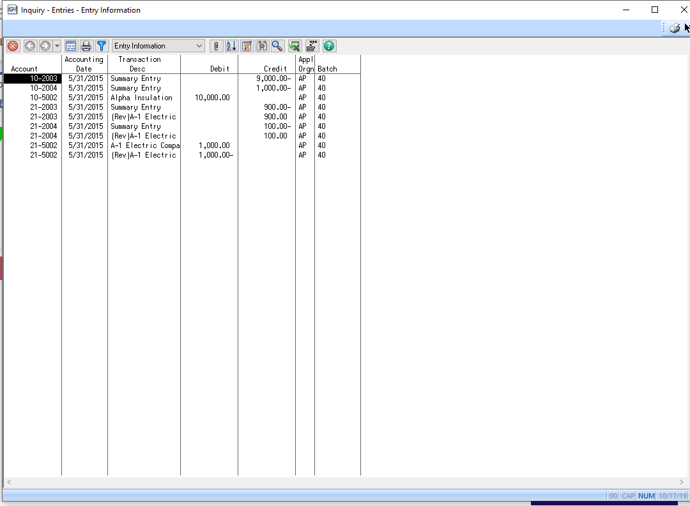Click the Batch column header
690x506 pixels.
pos(327,69)
